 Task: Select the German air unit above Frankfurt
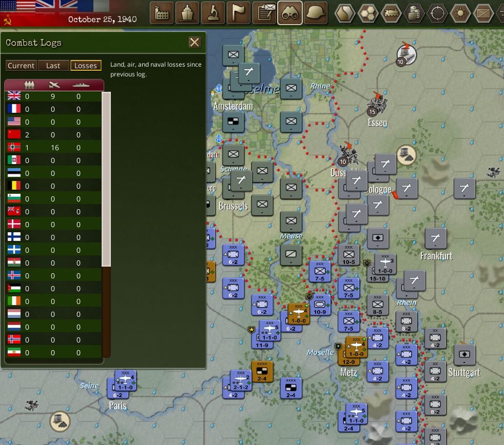(436, 238)
